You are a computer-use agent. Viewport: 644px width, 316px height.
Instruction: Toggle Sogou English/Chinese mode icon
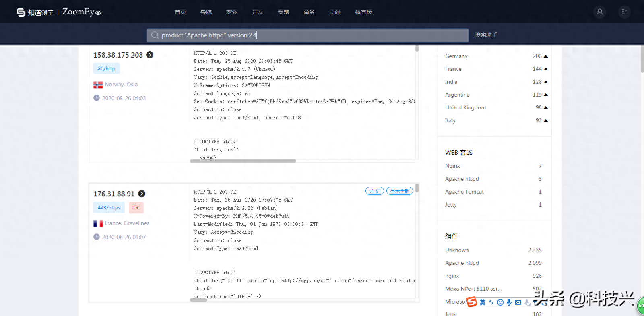483,302
